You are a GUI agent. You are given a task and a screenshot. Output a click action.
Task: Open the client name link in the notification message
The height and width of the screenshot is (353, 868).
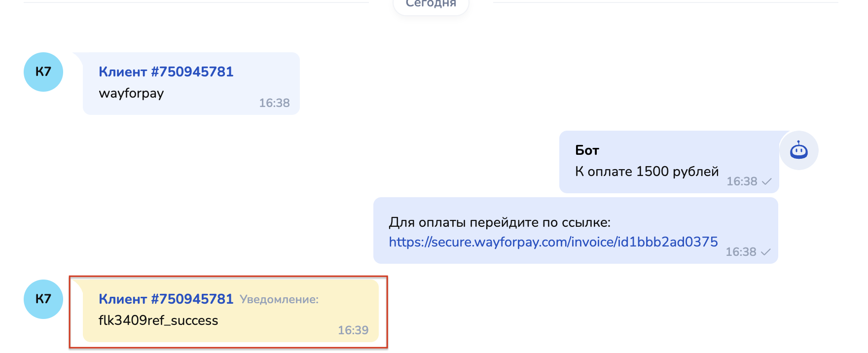166,299
